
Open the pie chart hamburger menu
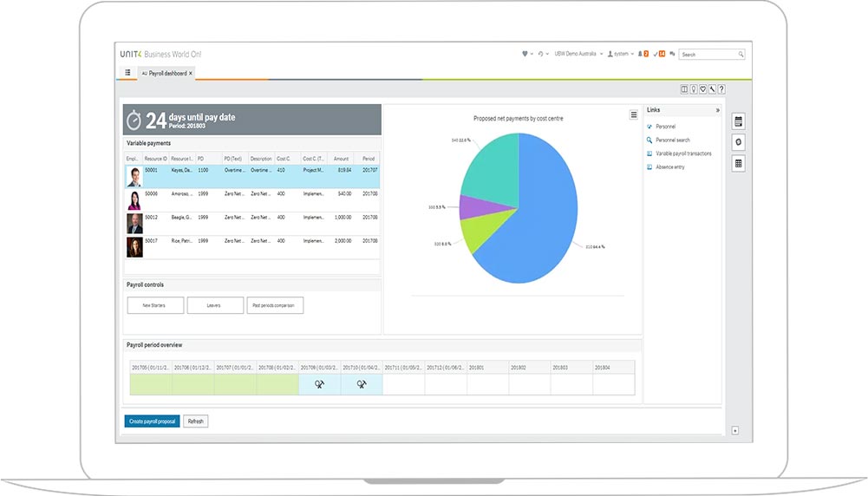[x=633, y=114]
